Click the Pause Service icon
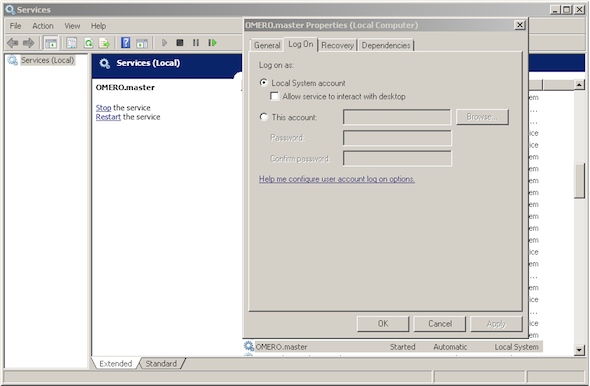 click(x=196, y=43)
